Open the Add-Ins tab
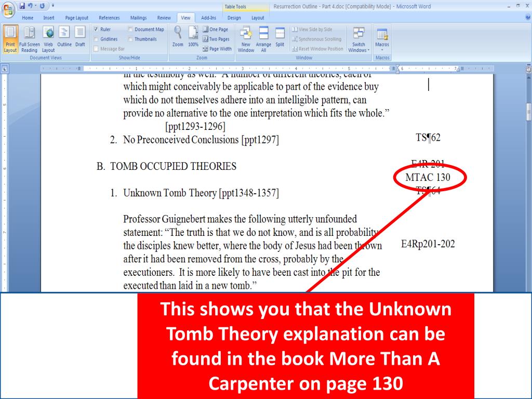Viewport: 532px width, 399px height. point(208,18)
